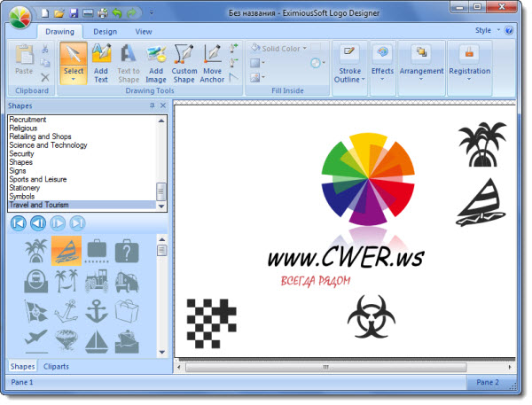Pick the hammock between palms shape

[x=66, y=281]
